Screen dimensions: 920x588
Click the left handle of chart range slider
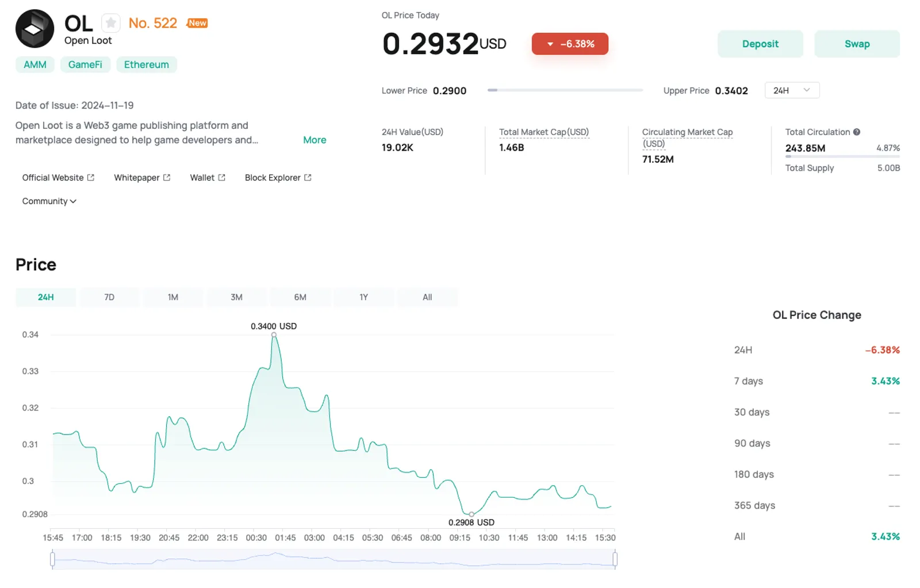click(x=52, y=559)
